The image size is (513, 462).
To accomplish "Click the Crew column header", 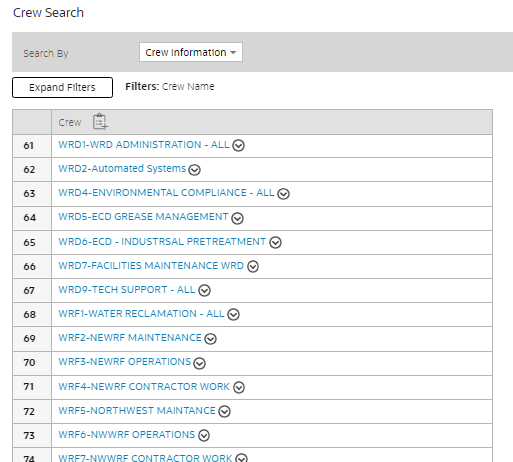I will click(70, 122).
